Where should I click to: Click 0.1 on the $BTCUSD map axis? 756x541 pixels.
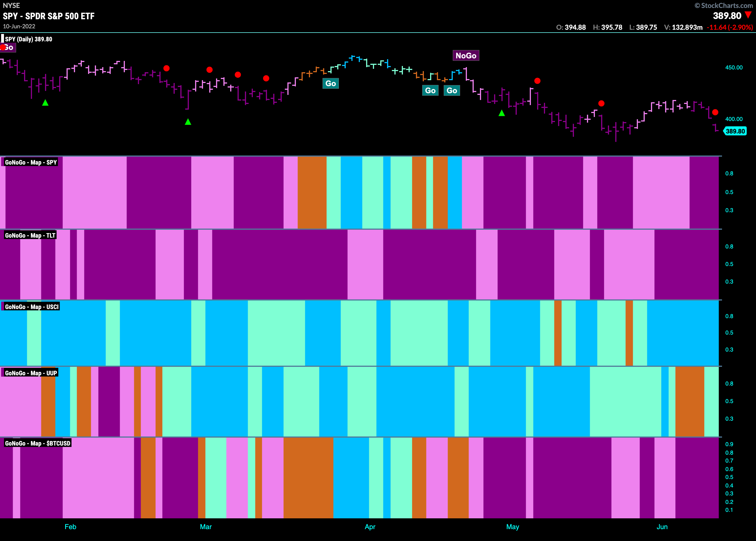[729, 510]
